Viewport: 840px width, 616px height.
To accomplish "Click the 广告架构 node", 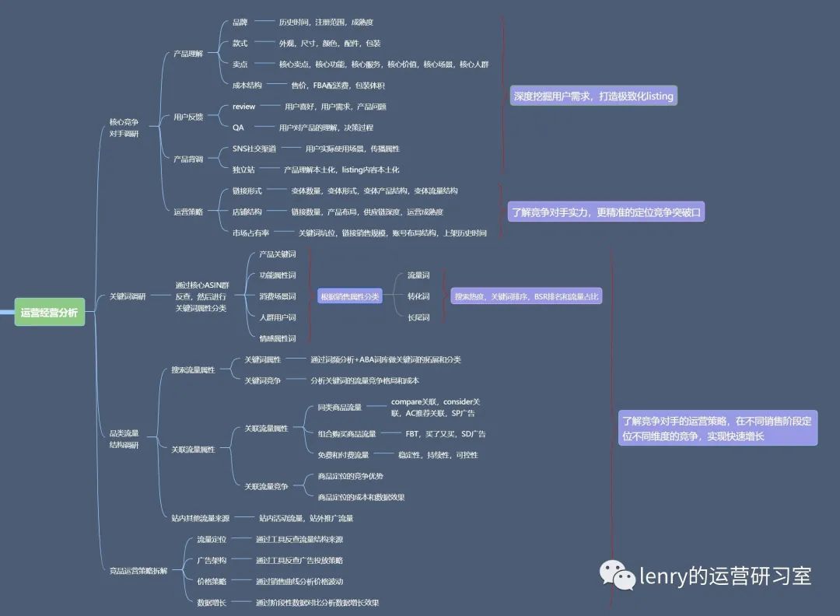I will click(x=212, y=560).
